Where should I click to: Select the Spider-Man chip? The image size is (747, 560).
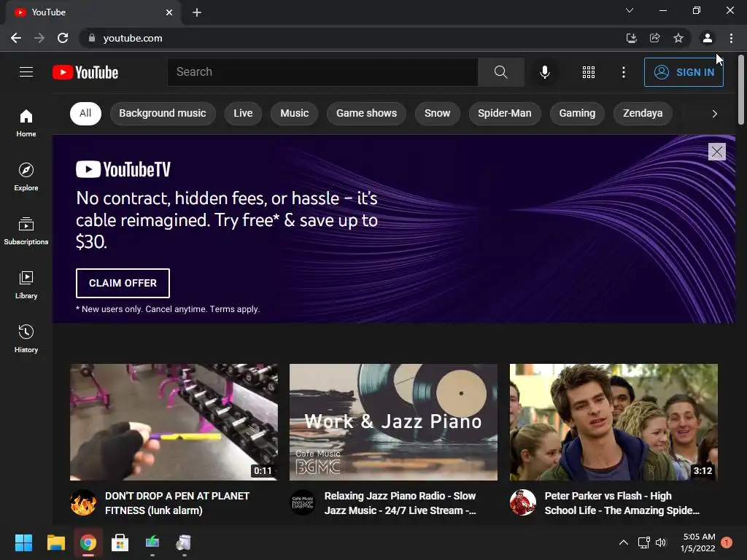(505, 113)
